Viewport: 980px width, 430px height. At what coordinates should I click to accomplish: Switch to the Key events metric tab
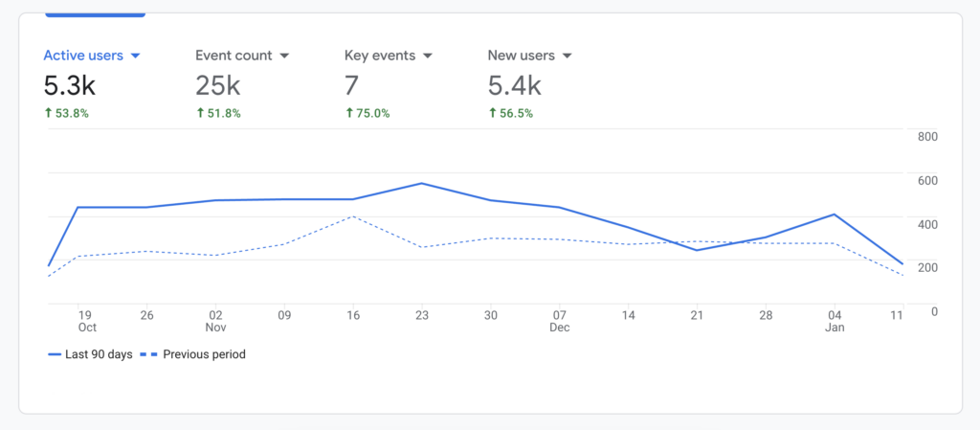coord(380,56)
